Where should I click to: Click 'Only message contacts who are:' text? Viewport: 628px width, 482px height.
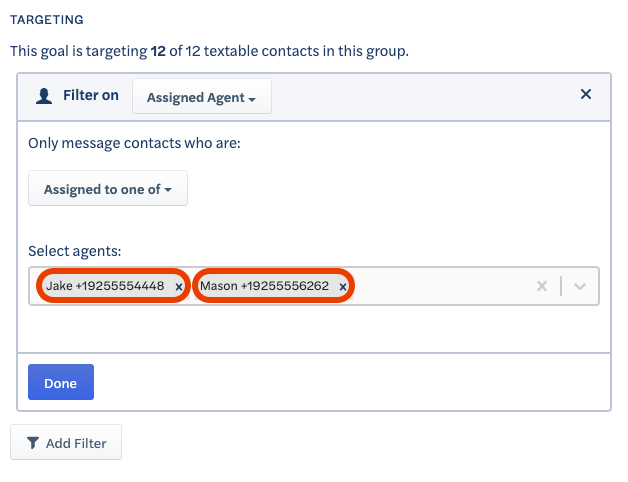[x=134, y=143]
